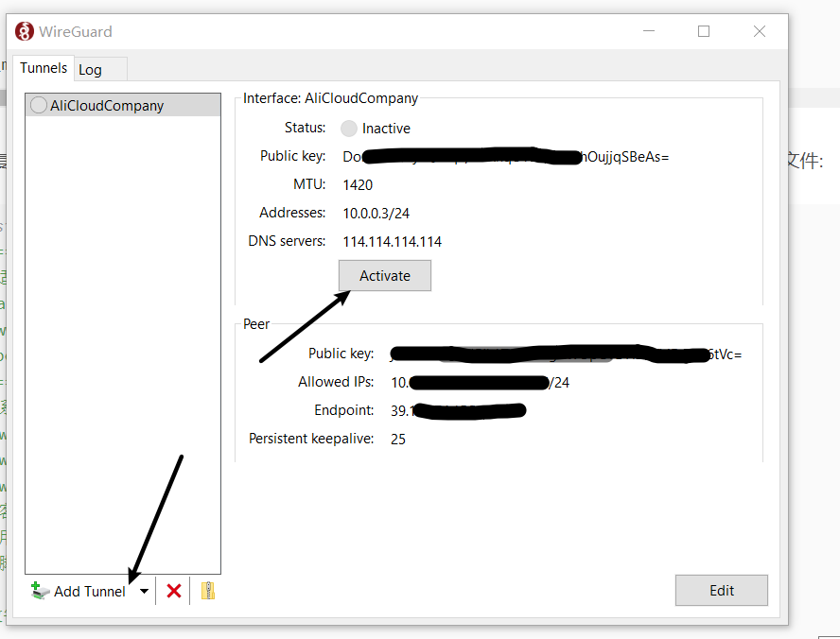Image resolution: width=840 pixels, height=639 pixels.
Task: Click the Add Tunnel button
Action: (79, 591)
